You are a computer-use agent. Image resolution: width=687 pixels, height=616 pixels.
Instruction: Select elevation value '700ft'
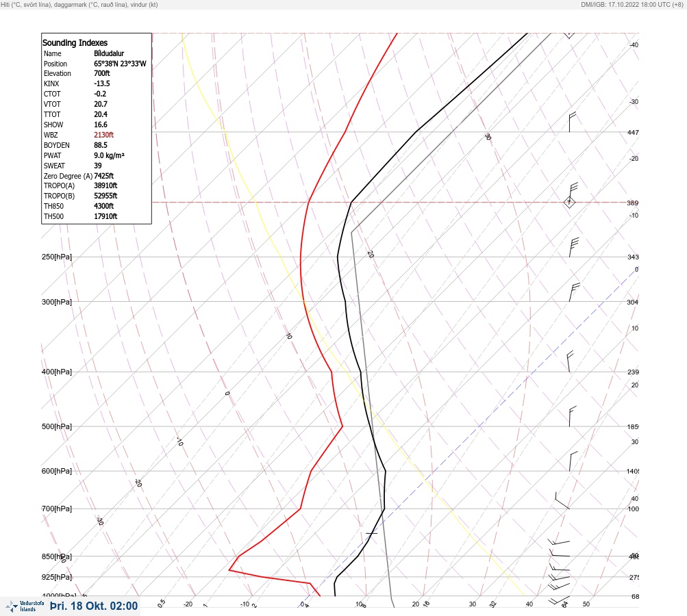[102, 73]
